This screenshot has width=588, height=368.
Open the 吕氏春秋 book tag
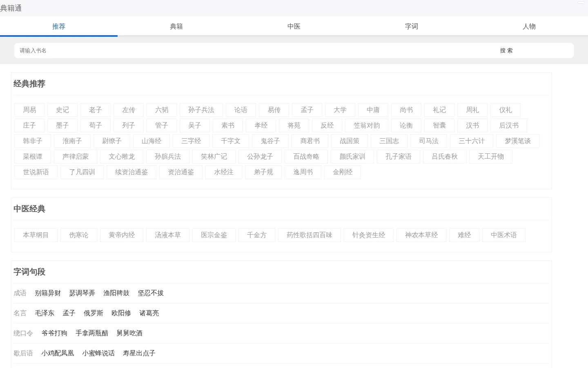pyautogui.click(x=445, y=157)
